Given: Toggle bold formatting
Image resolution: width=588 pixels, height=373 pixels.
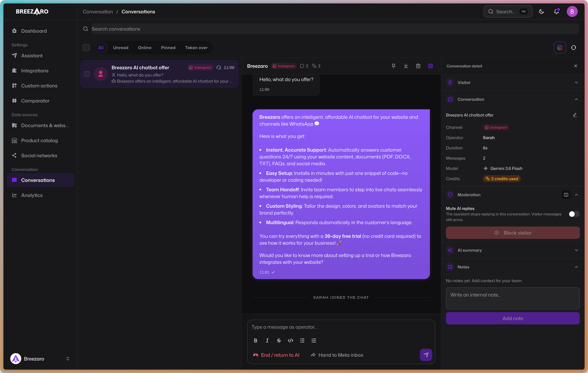Looking at the screenshot, I should (x=255, y=340).
